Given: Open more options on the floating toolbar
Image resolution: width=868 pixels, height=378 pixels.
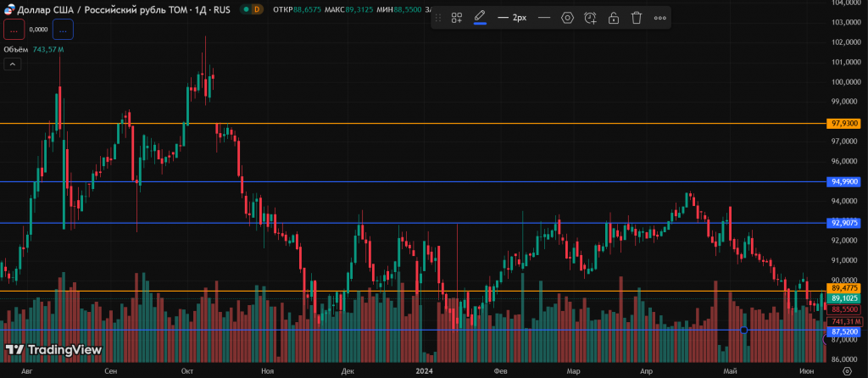Looking at the screenshot, I should click(659, 18).
